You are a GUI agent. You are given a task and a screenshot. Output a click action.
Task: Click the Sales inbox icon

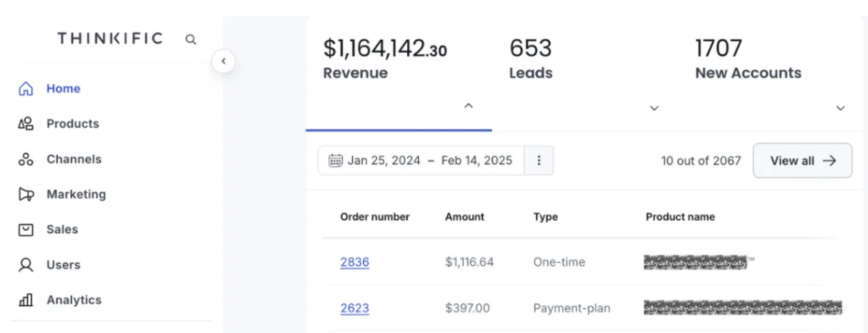click(x=26, y=229)
